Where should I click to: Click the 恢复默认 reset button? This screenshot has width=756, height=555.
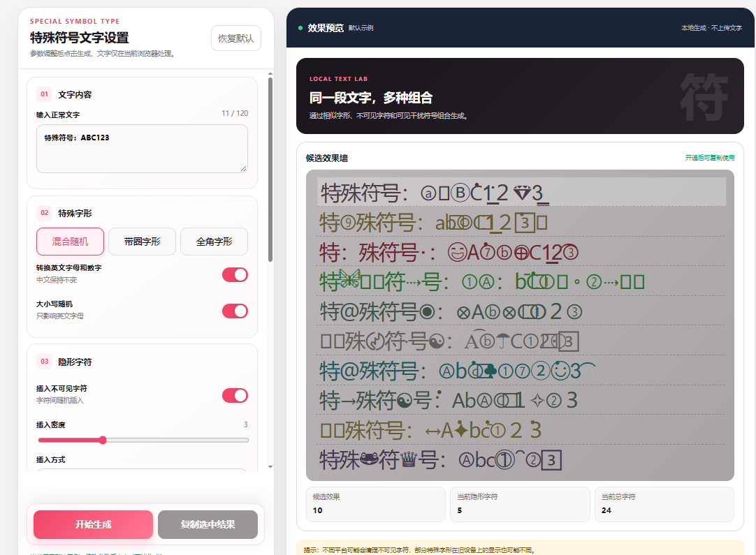click(235, 38)
